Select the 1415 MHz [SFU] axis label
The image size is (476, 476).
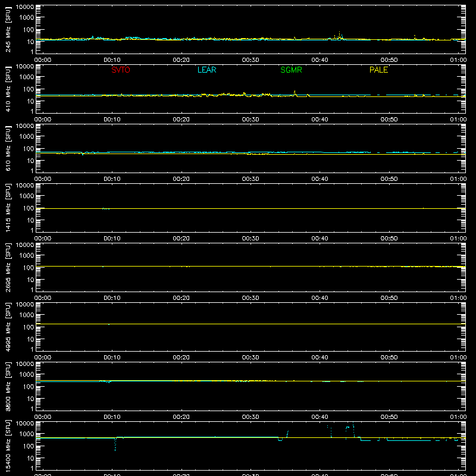(x=8, y=208)
